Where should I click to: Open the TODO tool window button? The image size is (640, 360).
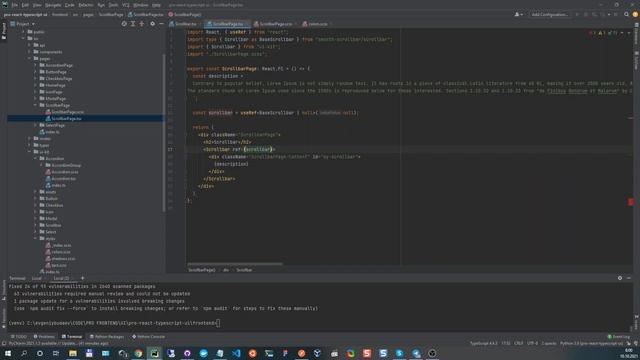18,337
